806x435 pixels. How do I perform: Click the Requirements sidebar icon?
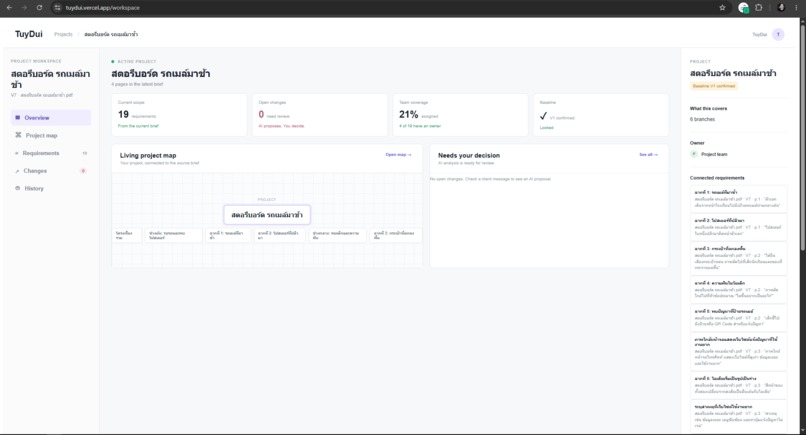tap(16, 153)
